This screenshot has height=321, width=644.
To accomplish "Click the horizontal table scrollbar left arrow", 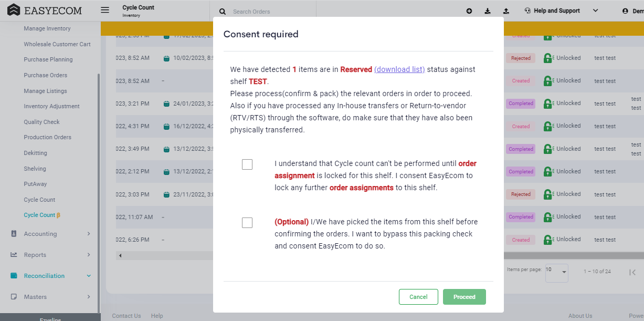I will tap(120, 256).
